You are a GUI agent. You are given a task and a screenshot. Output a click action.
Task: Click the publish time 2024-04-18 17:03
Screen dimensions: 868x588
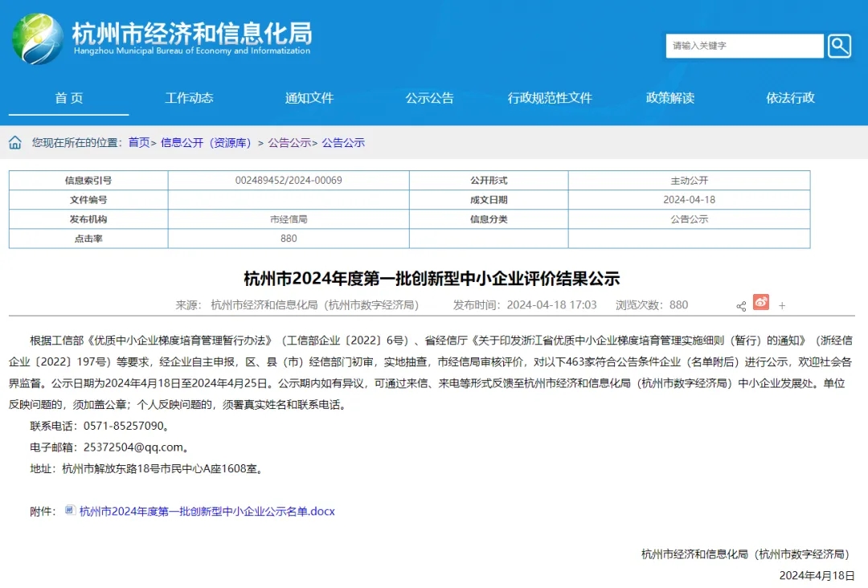(552, 304)
